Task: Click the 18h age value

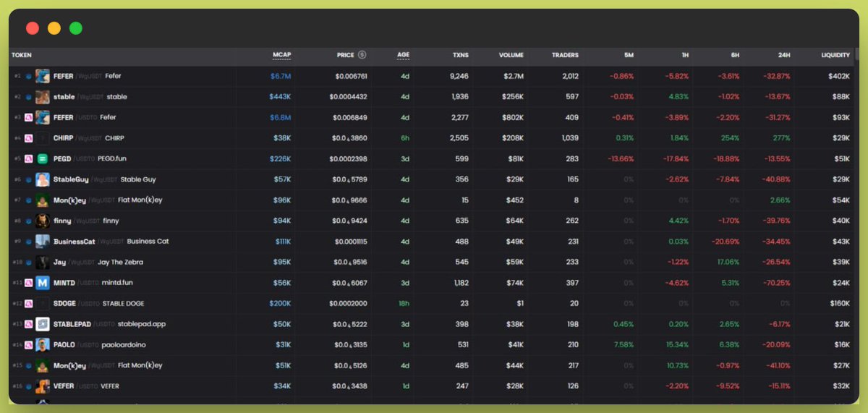Action: pyautogui.click(x=404, y=304)
